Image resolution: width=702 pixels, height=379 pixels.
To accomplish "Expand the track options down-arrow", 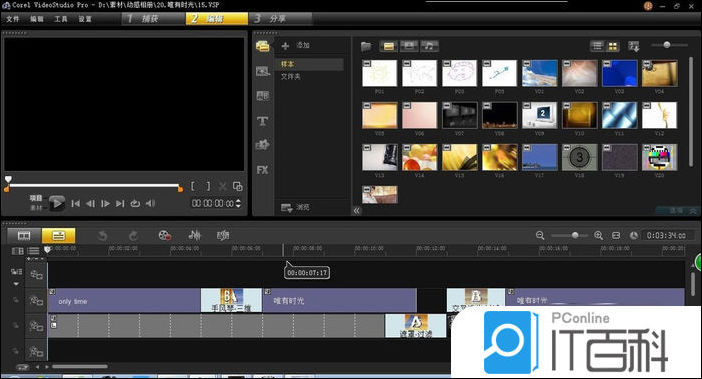I will pos(16,284).
